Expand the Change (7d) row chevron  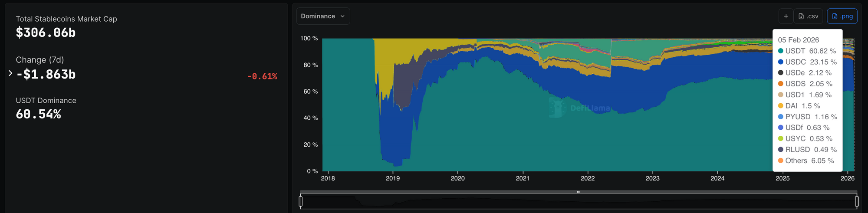pos(10,73)
